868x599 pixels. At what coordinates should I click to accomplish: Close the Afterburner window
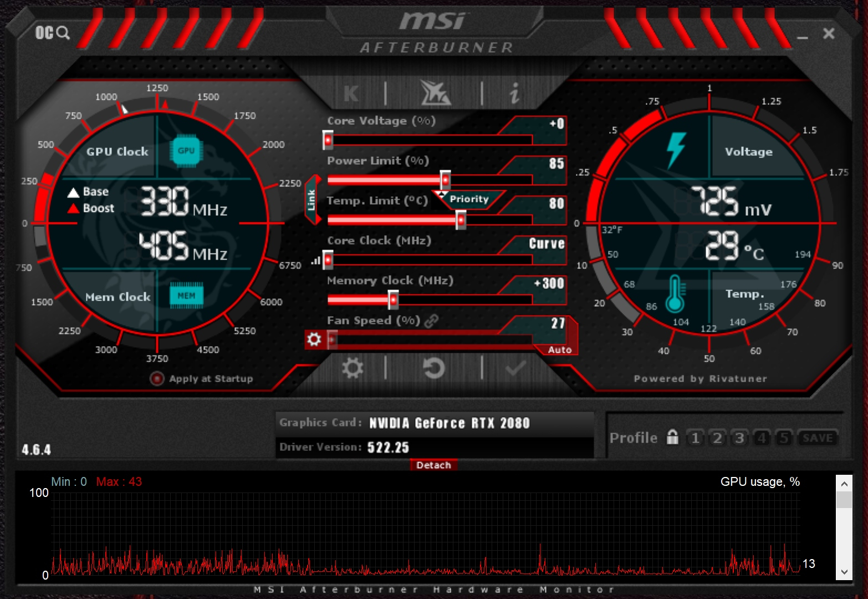coord(829,33)
